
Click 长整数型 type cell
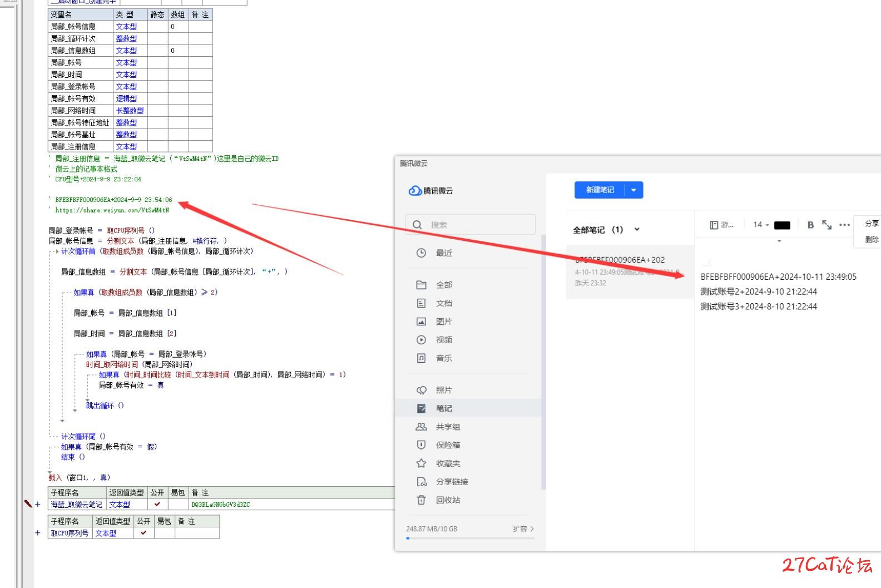[x=130, y=111]
